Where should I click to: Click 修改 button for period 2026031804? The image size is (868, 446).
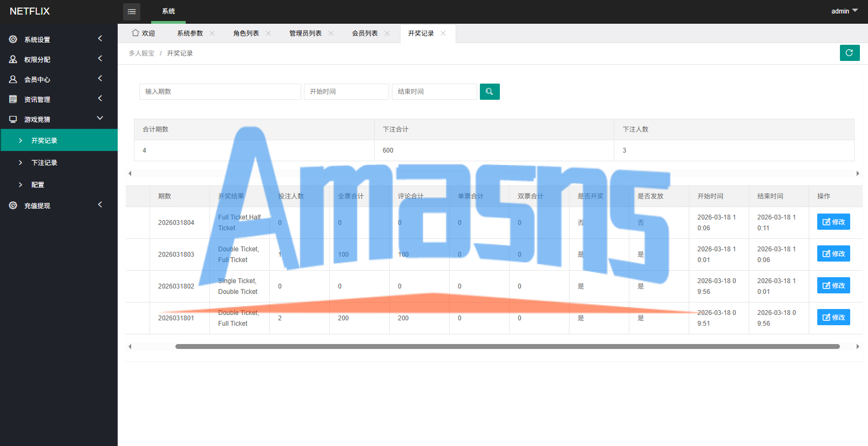coord(833,222)
